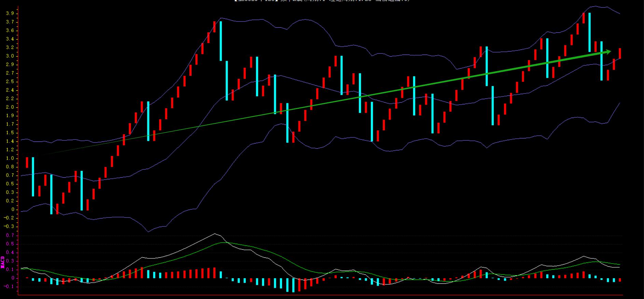
Task: Click the highest peak of the white MACD line
Action: 214,234
